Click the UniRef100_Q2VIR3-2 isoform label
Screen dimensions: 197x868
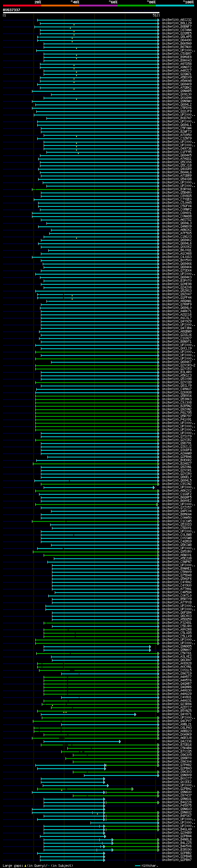(x=179, y=365)
